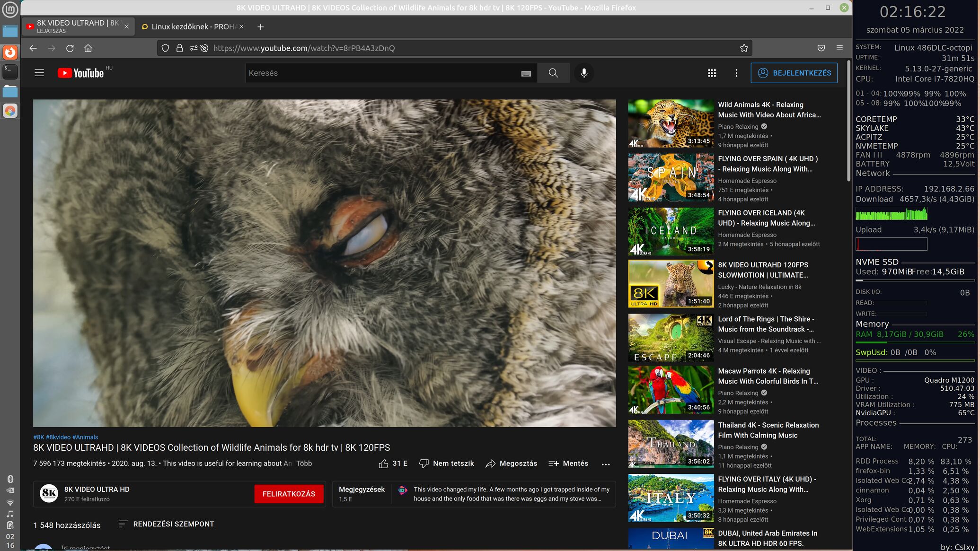Toggle autoplay-blocked icon in address bar
The image size is (980, 551).
[x=204, y=48]
